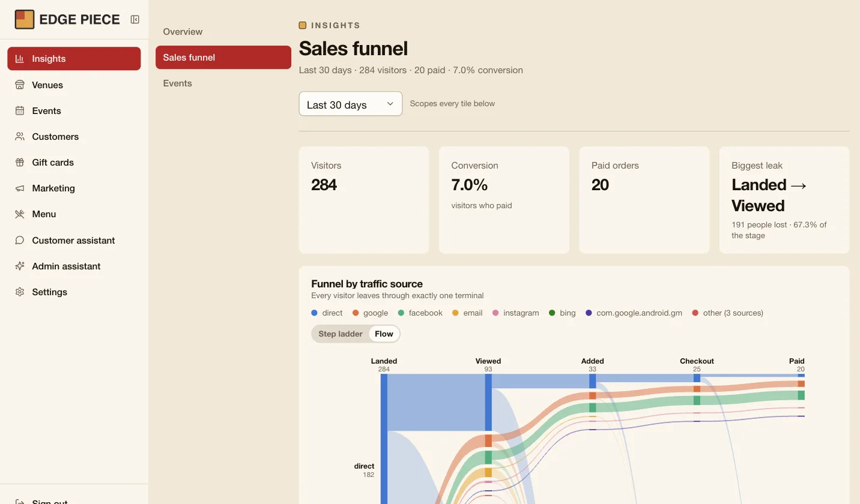The width and height of the screenshot is (860, 504).
Task: Select the Sales funnel sub-tab
Action: point(223,57)
